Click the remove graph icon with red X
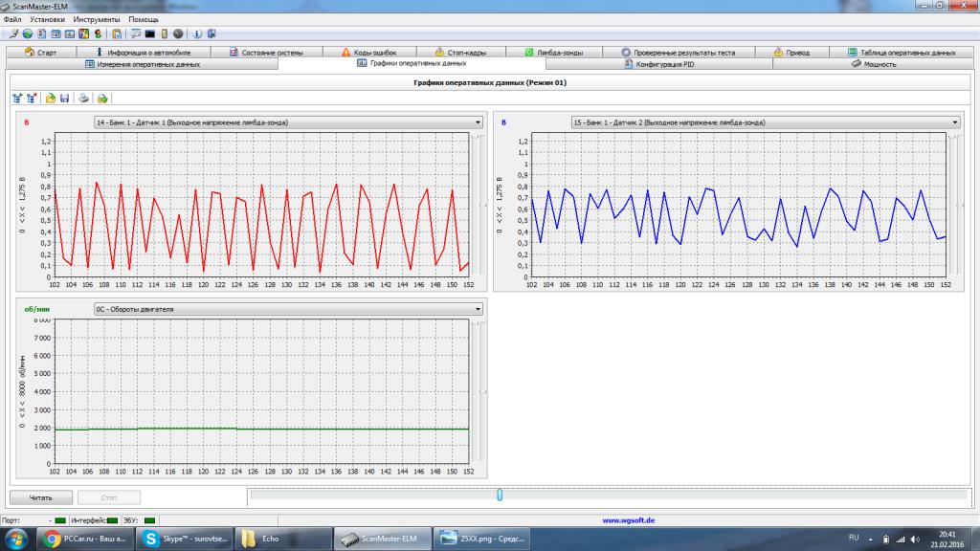This screenshot has width=980, height=551. pyautogui.click(x=33, y=99)
